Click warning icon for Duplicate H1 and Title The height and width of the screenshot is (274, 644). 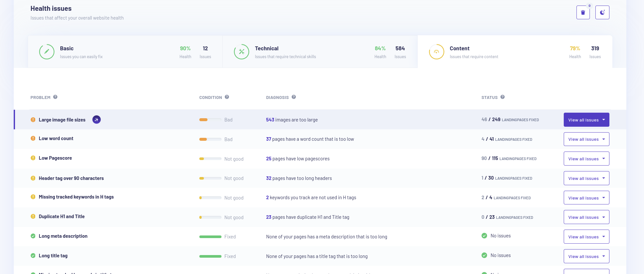click(33, 217)
